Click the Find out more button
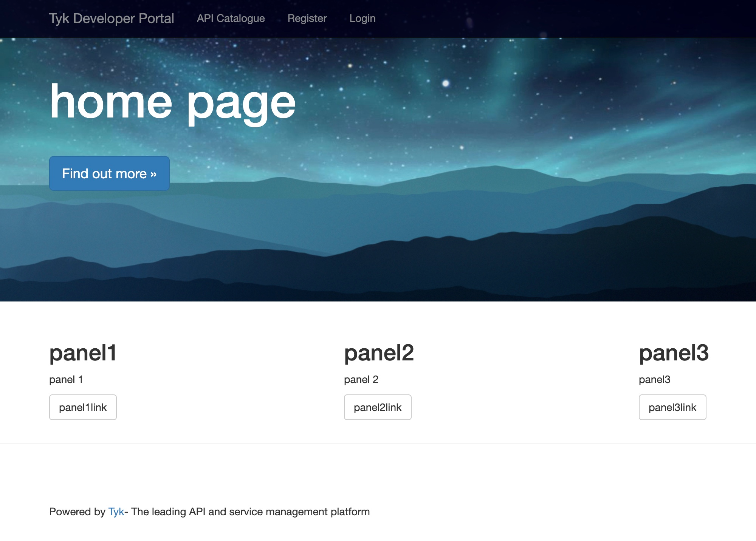The width and height of the screenshot is (756, 541). pyautogui.click(x=109, y=173)
